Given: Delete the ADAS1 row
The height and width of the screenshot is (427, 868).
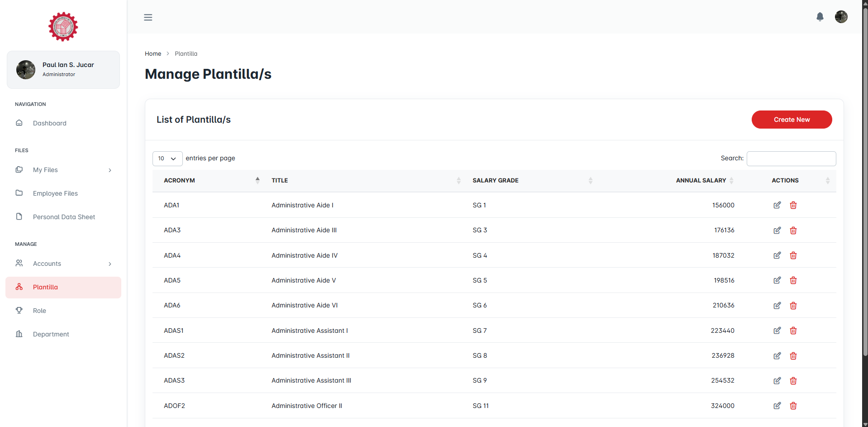Looking at the screenshot, I should [793, 331].
